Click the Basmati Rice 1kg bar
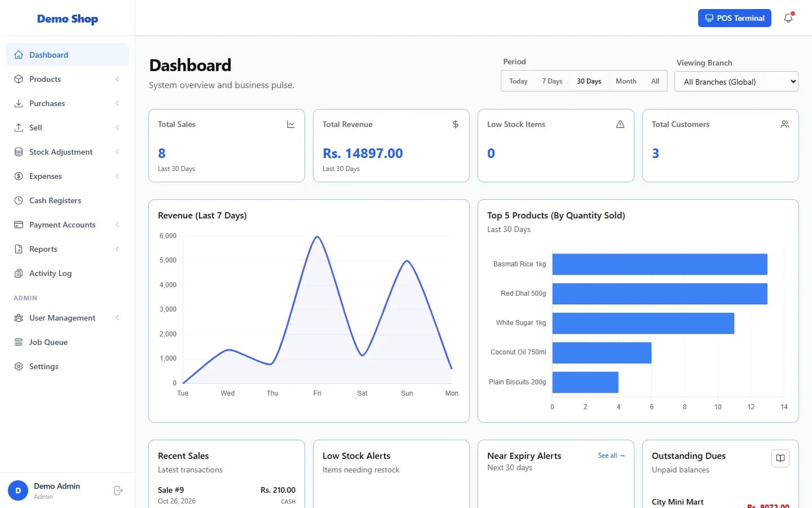The image size is (812, 508). (x=660, y=264)
